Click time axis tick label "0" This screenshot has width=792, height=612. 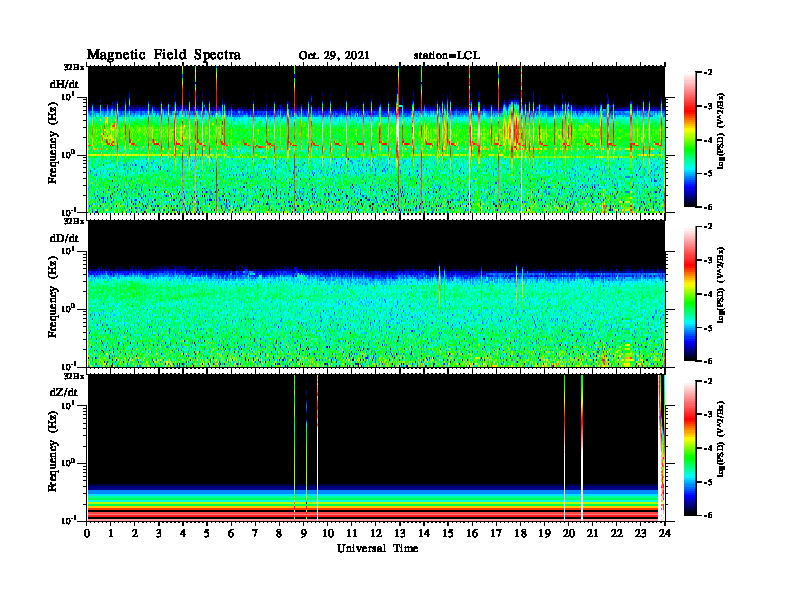[87, 533]
